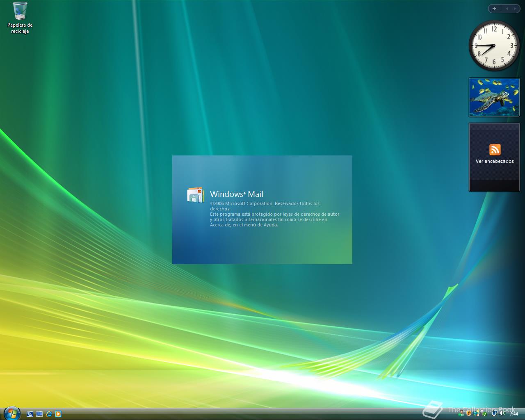
Task: Click the Windows Security shield tray icon
Action: click(x=469, y=413)
